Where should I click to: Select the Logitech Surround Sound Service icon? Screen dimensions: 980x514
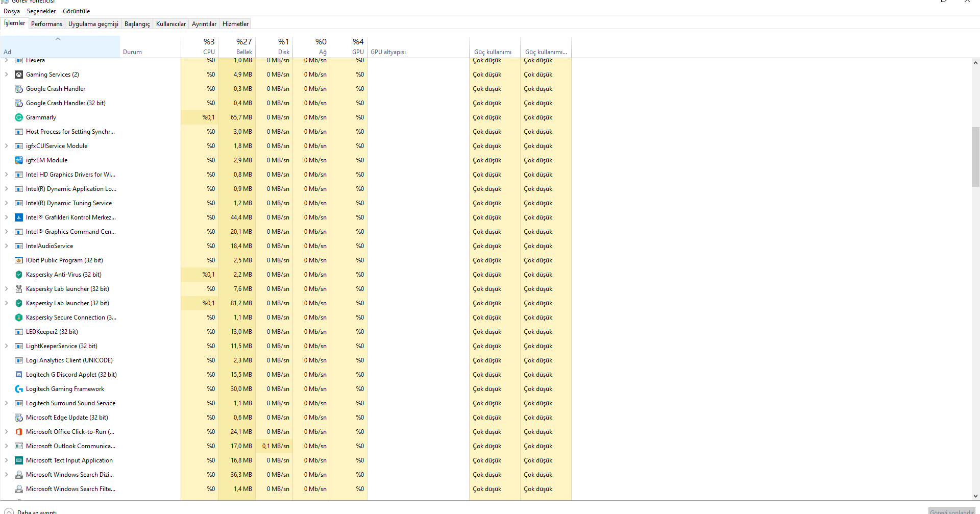point(19,403)
